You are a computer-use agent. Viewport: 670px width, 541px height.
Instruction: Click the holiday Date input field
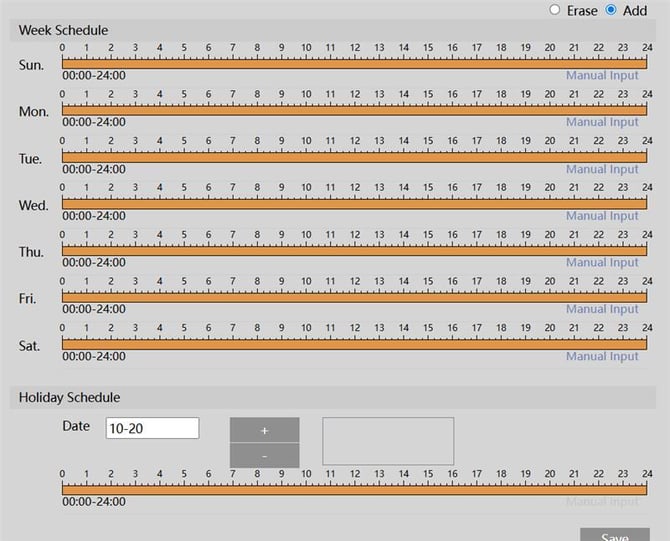coord(152,428)
